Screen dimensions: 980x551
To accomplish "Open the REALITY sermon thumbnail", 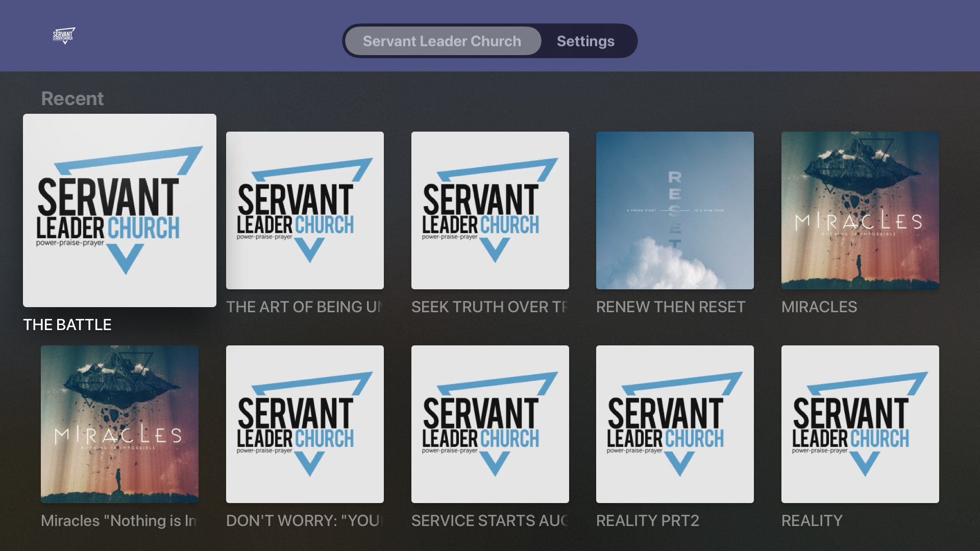I will click(x=860, y=424).
